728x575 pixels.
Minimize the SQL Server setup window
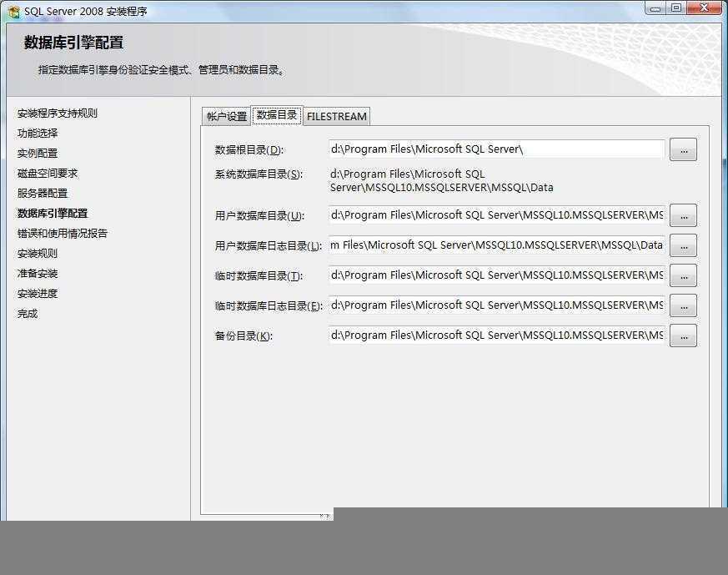tap(655, 8)
